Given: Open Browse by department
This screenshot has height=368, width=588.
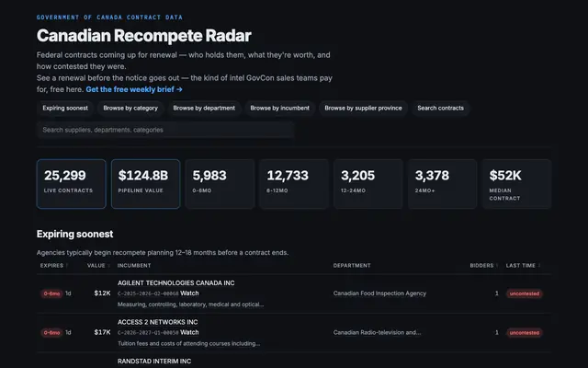Looking at the screenshot, I should pos(204,109).
